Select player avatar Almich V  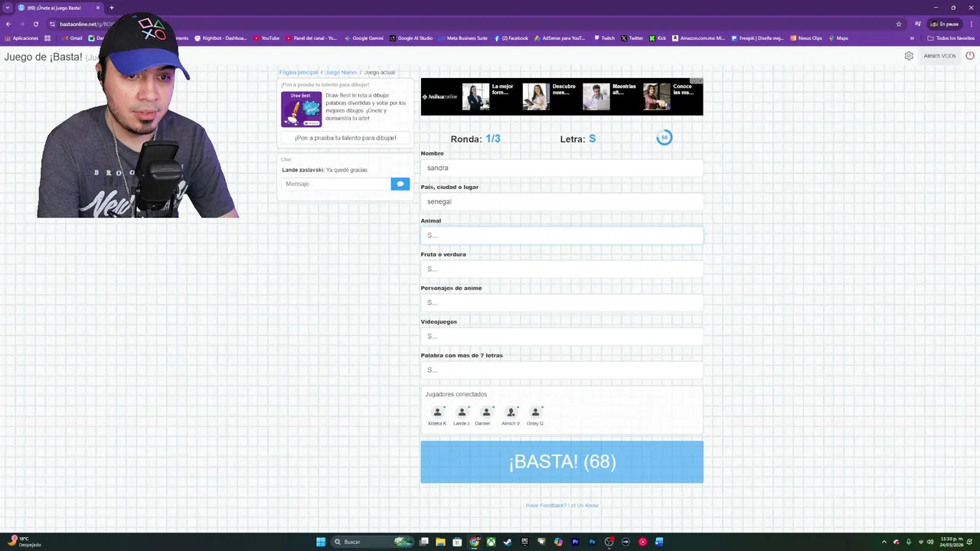(511, 416)
